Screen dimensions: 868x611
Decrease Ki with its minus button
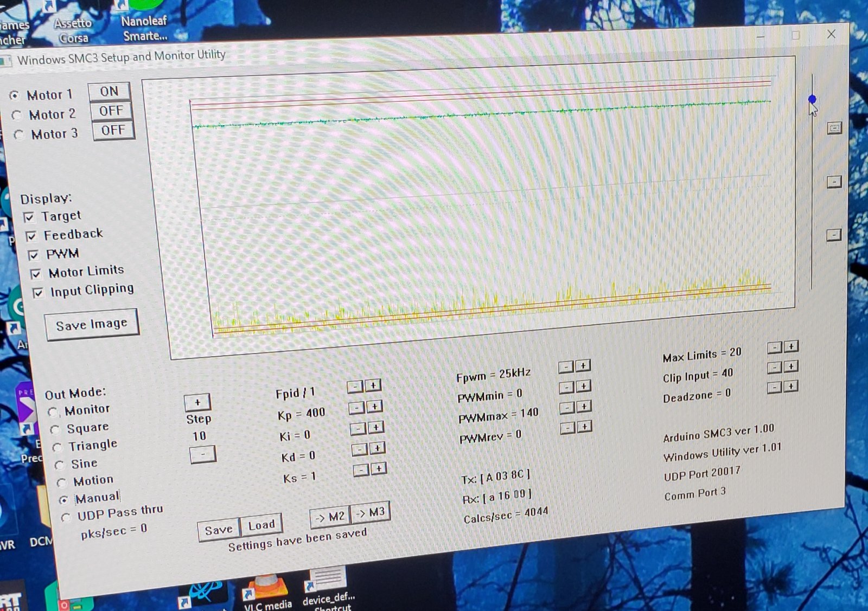pyautogui.click(x=358, y=428)
